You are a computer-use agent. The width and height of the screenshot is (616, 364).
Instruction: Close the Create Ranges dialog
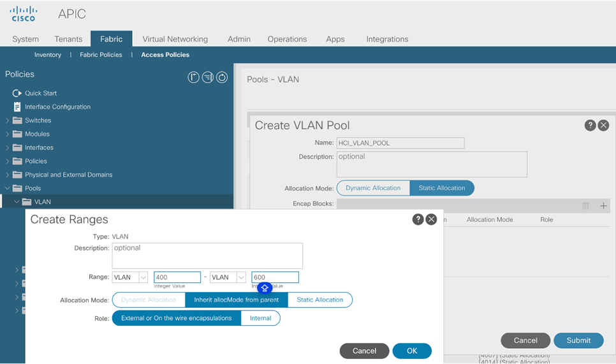[431, 219]
